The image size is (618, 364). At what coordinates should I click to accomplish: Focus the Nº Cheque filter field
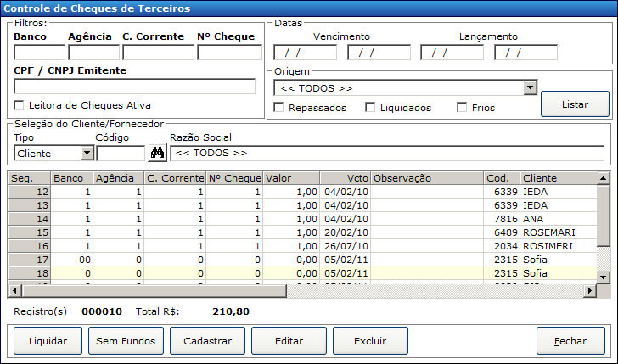230,53
